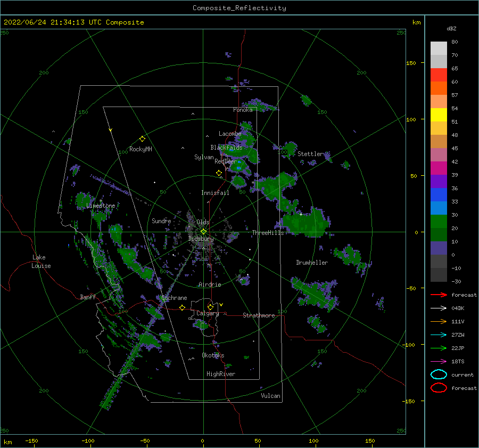Click the green 22JP arrow icon
The width and height of the screenshot is (479, 448).
point(439,348)
